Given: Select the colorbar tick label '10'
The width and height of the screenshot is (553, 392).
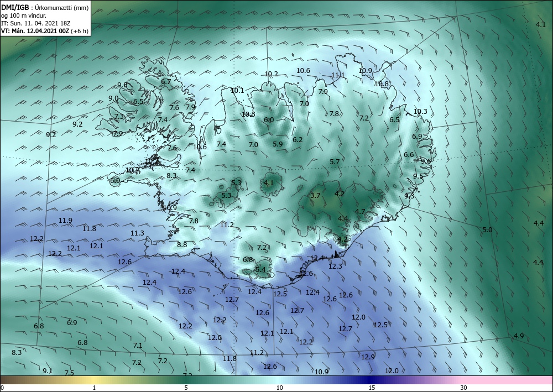Looking at the screenshot, I should 279,388.
